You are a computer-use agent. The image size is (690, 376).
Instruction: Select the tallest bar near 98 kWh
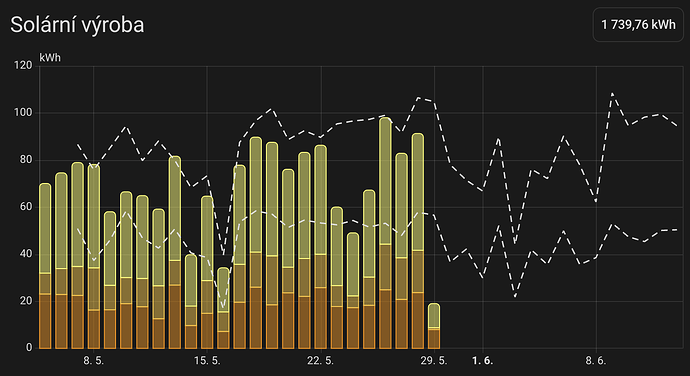click(385, 233)
